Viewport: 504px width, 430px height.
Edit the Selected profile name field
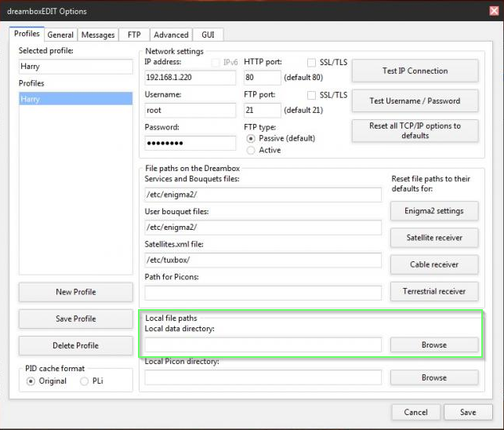pos(76,67)
